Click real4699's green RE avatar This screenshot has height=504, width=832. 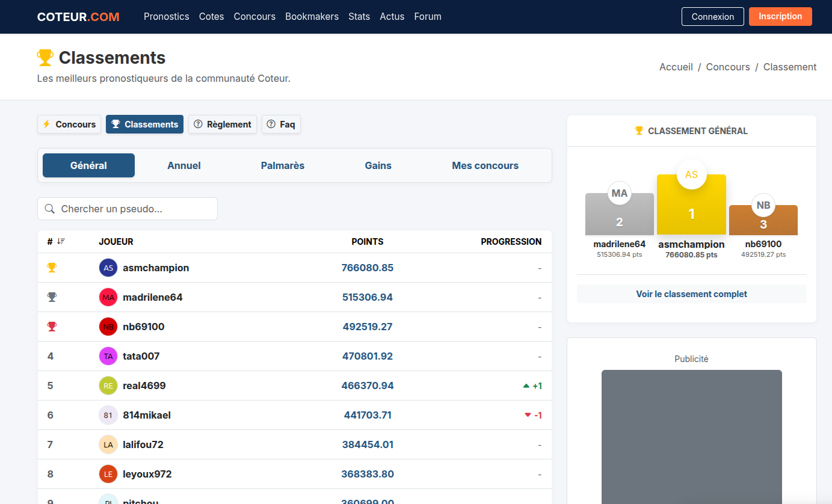(108, 386)
